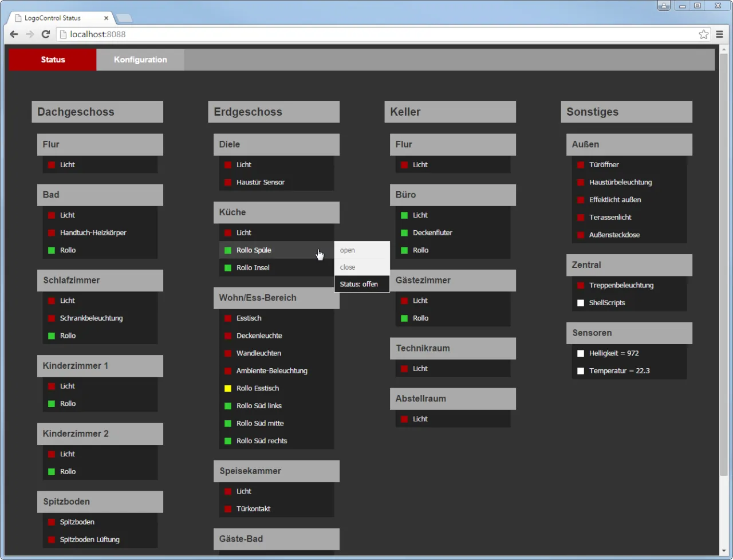The height and width of the screenshot is (560, 733).
Task: Click the browser back arrow
Action: click(x=14, y=34)
